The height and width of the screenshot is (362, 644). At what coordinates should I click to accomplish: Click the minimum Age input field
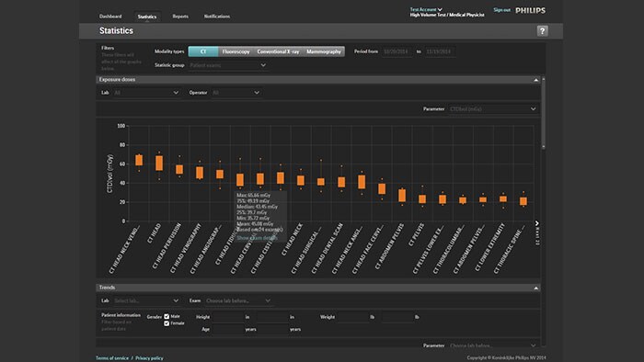(x=228, y=329)
